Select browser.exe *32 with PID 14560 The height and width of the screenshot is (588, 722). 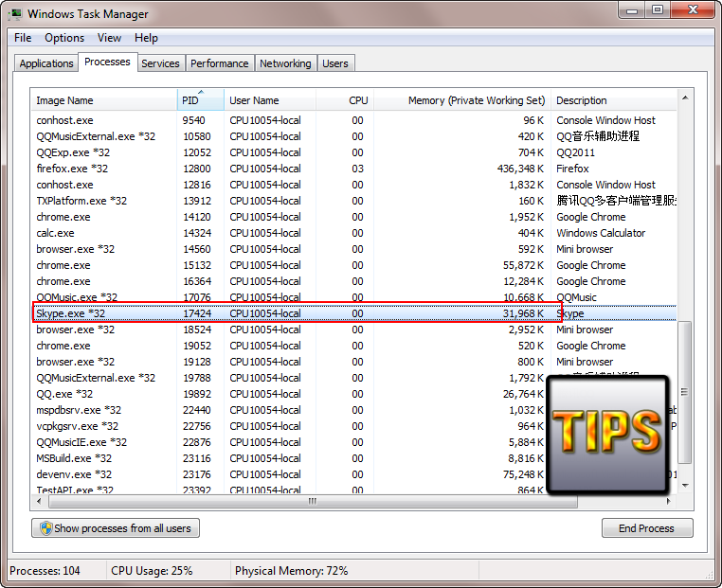(x=353, y=249)
